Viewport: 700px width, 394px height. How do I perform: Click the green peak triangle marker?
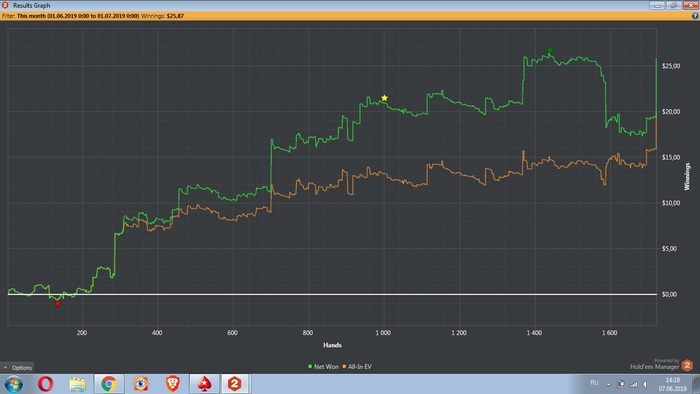[x=550, y=50]
